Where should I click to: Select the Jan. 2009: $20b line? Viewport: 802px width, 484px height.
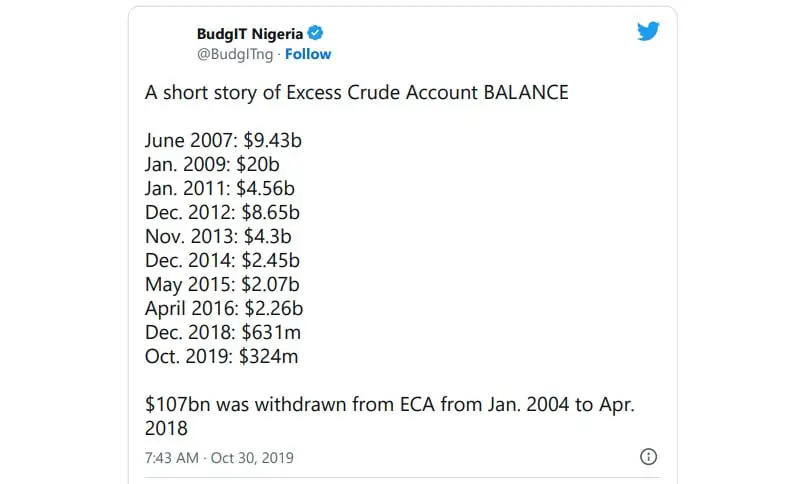(x=212, y=165)
